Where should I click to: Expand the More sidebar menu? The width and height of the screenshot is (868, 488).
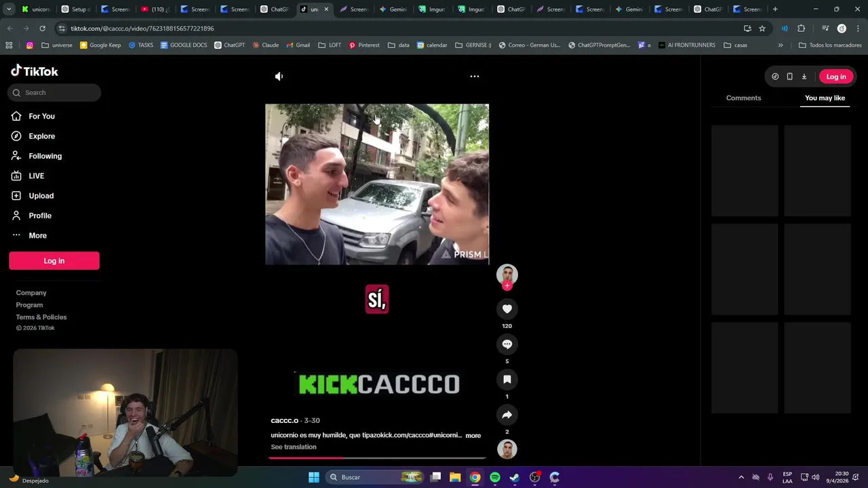[37, 236]
